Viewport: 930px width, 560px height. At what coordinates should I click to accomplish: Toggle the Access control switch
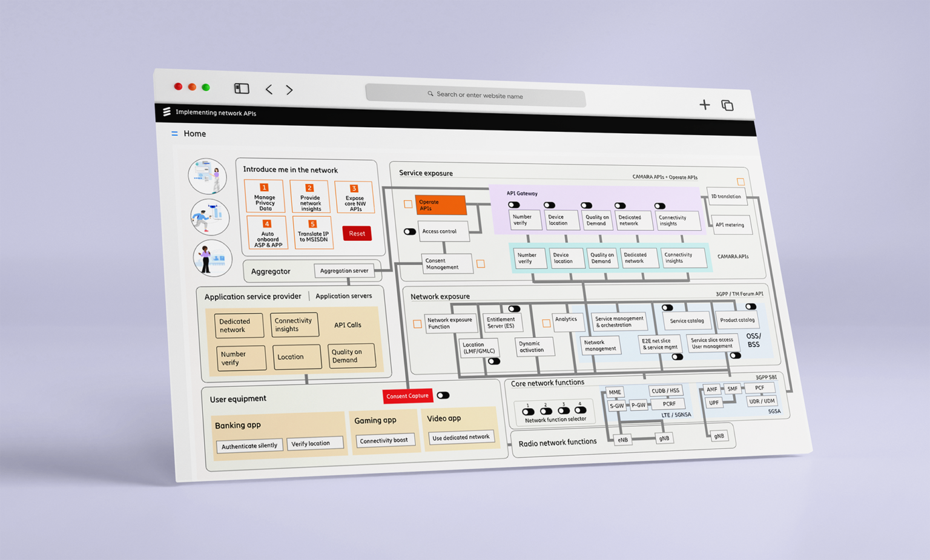coord(410,231)
